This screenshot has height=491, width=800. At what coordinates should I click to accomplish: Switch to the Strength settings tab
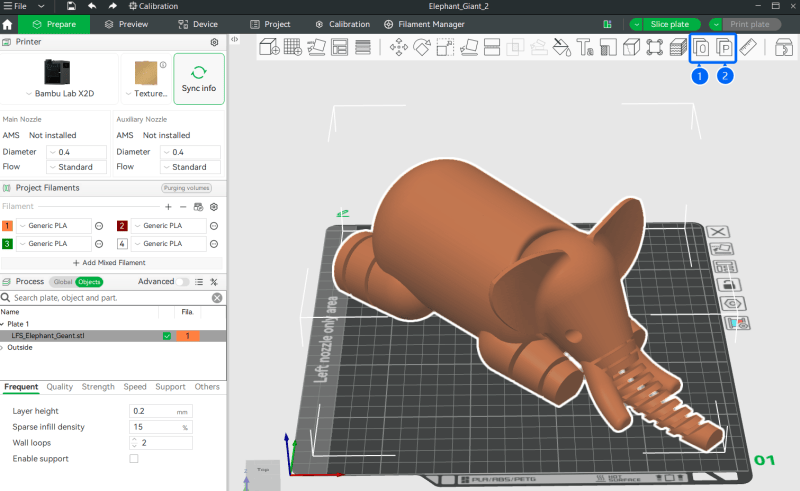(98, 387)
